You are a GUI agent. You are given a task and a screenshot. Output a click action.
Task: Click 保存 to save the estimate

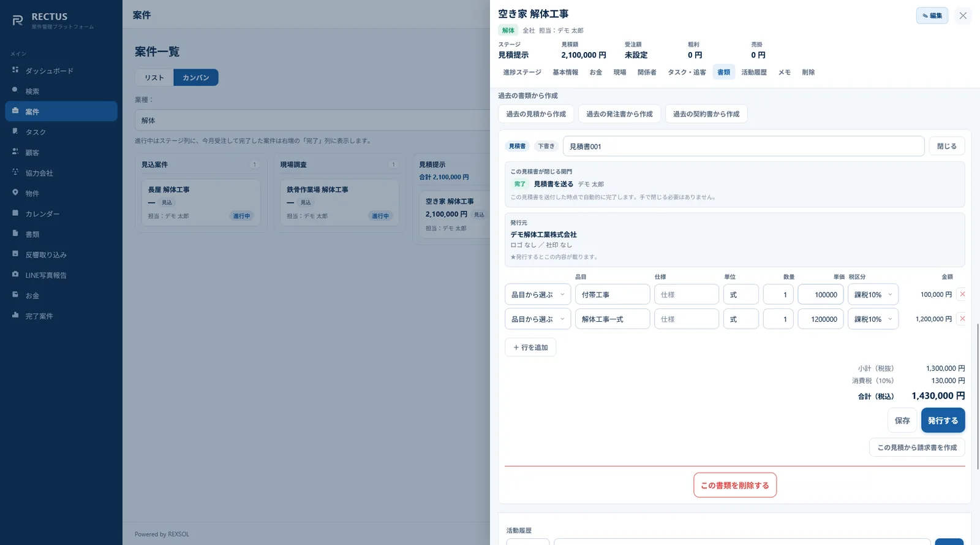pyautogui.click(x=902, y=421)
